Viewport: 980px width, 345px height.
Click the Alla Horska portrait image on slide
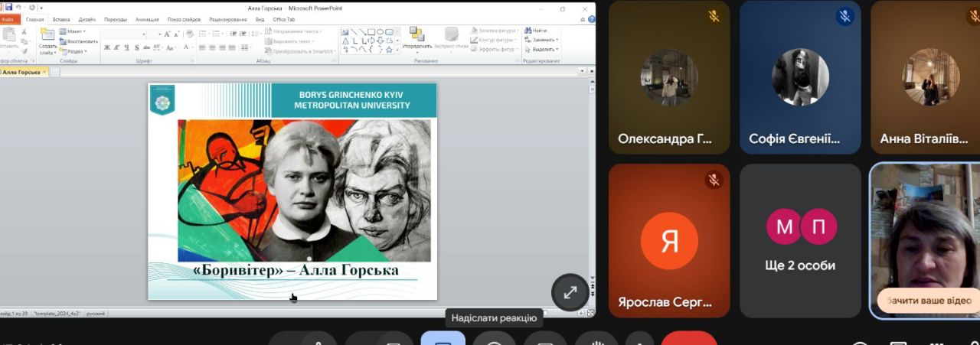(x=304, y=190)
